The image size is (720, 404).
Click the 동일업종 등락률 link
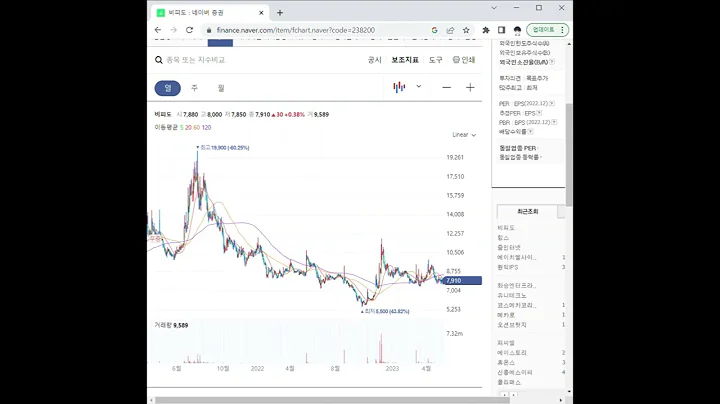(519, 157)
